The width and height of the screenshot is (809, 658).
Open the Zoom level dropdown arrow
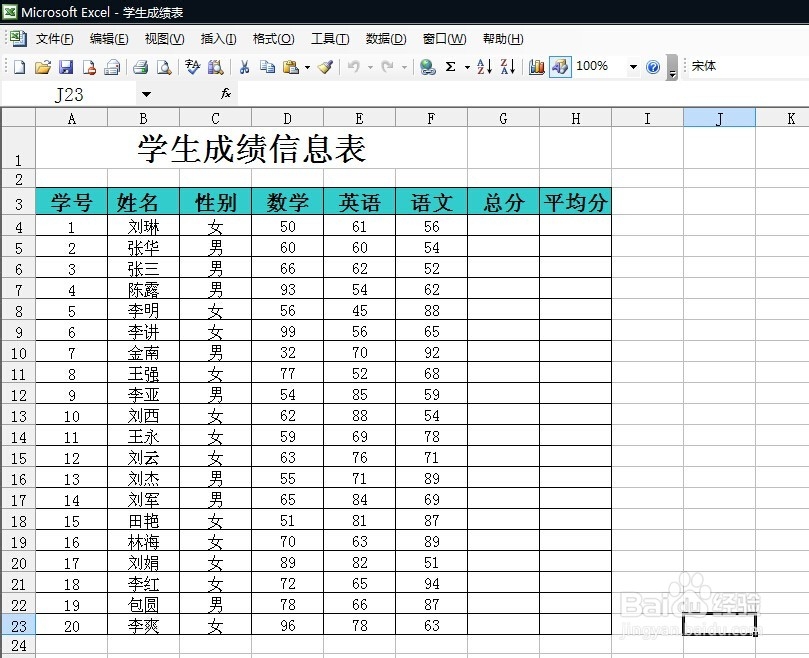point(633,66)
